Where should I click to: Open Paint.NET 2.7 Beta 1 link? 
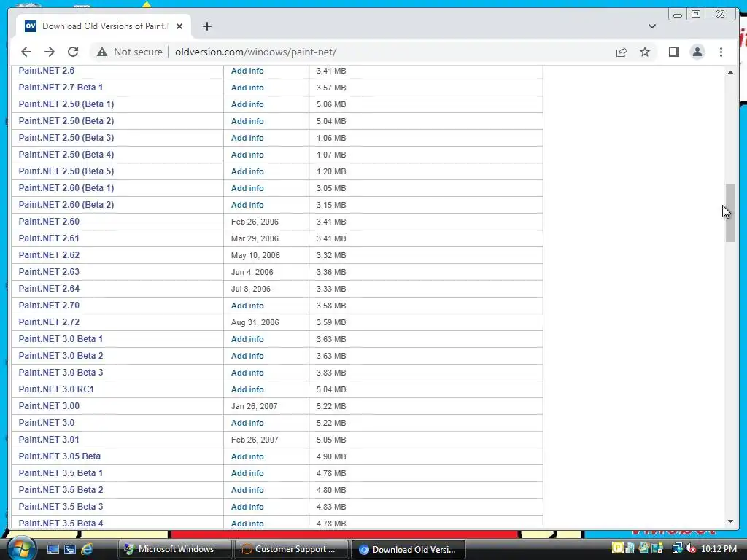click(x=61, y=87)
